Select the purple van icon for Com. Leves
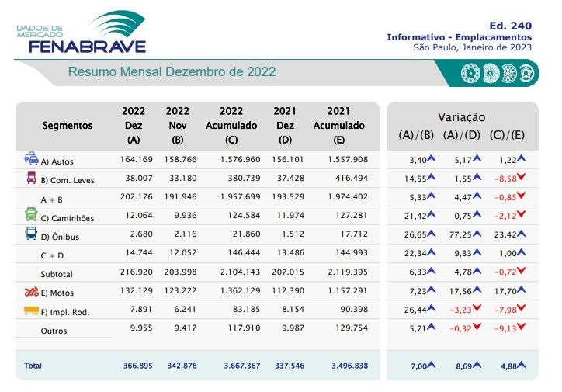 [32, 178]
